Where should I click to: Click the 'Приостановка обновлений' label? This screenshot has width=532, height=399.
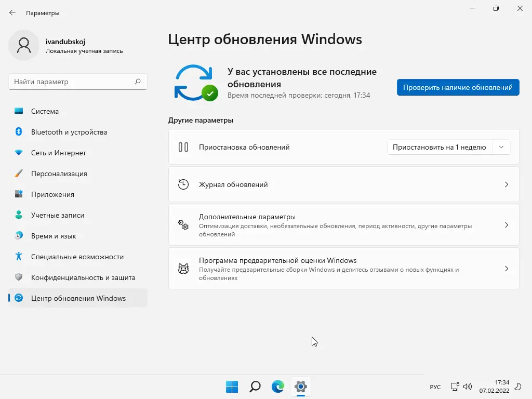tap(244, 147)
